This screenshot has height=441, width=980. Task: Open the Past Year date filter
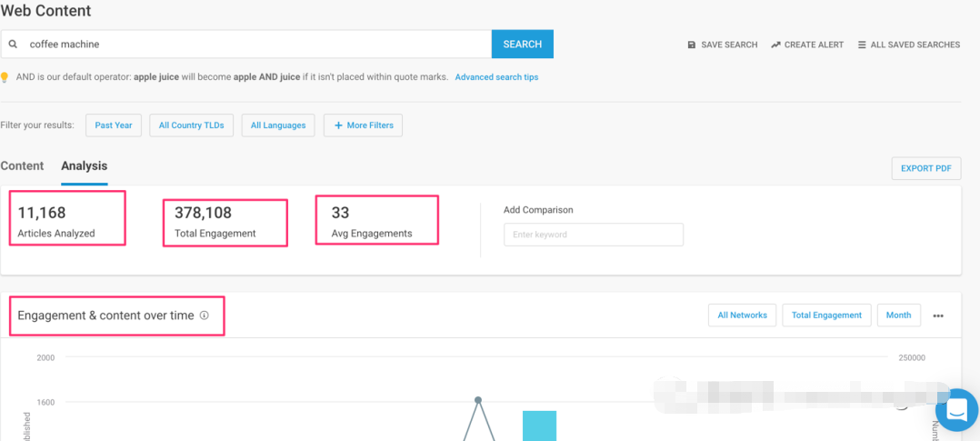pos(114,125)
